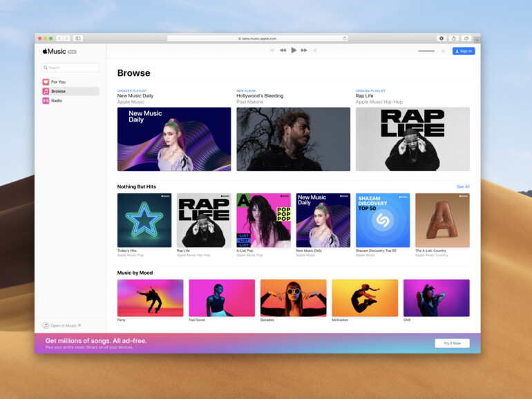Select the Feel Good mood tile

222,298
